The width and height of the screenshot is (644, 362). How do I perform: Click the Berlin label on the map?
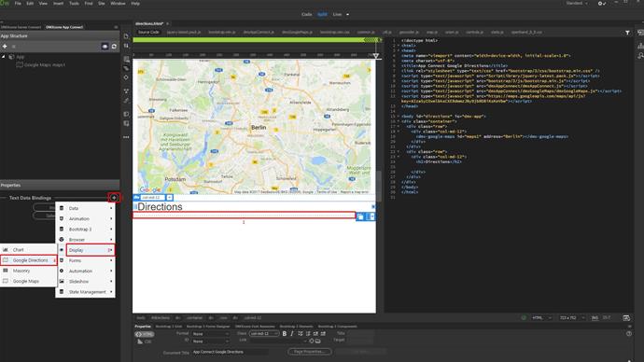pyautogui.click(x=259, y=128)
